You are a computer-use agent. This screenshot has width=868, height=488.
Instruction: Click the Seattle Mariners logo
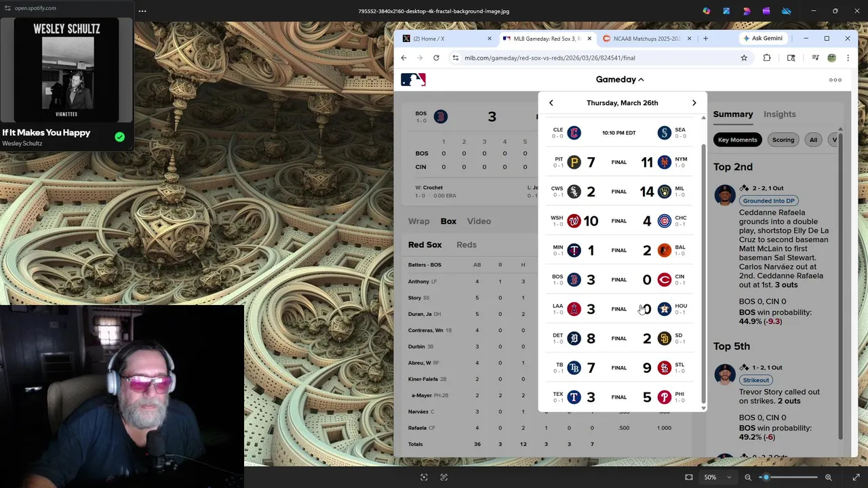tap(665, 133)
